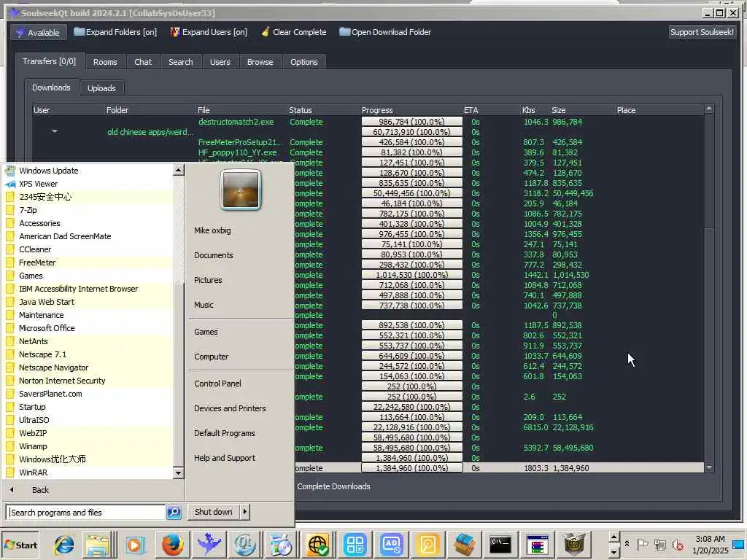
Task: Click the AD blocker taskbar icon
Action: pos(392,544)
